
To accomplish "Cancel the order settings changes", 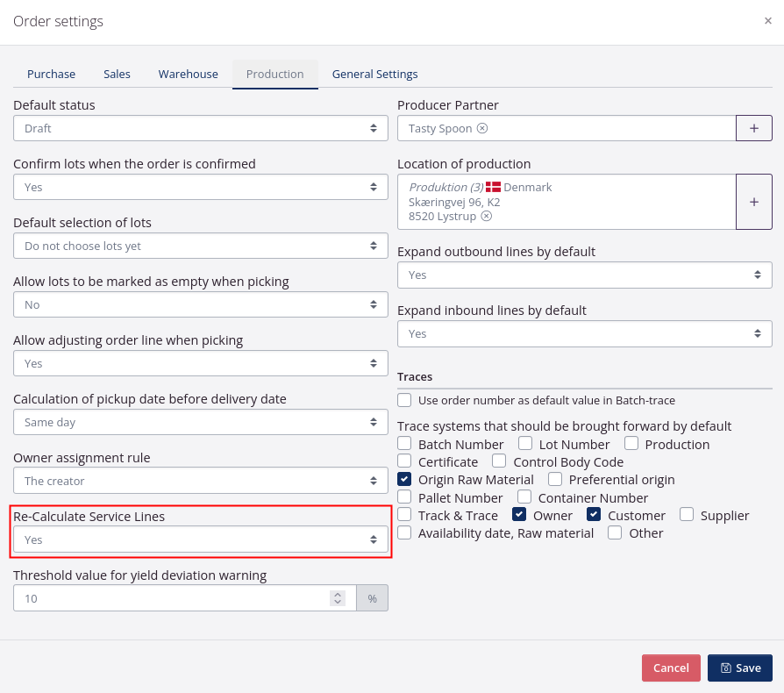I will [x=671, y=668].
